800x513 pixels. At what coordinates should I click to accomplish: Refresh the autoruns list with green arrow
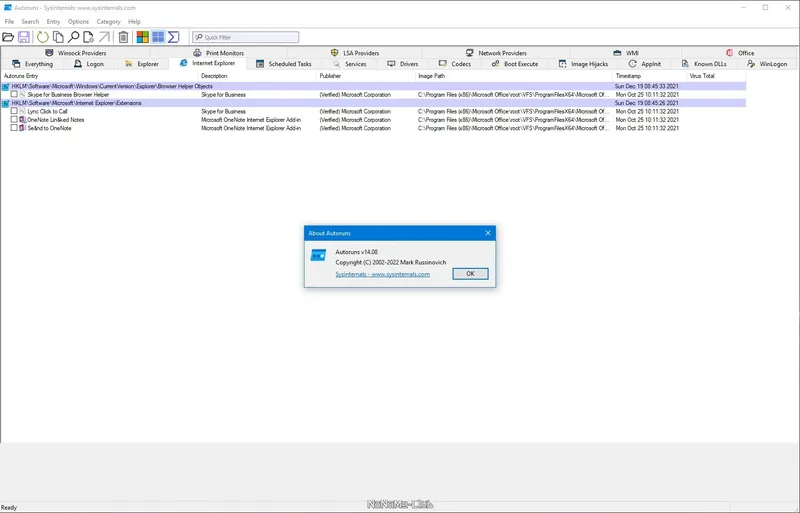click(42, 37)
